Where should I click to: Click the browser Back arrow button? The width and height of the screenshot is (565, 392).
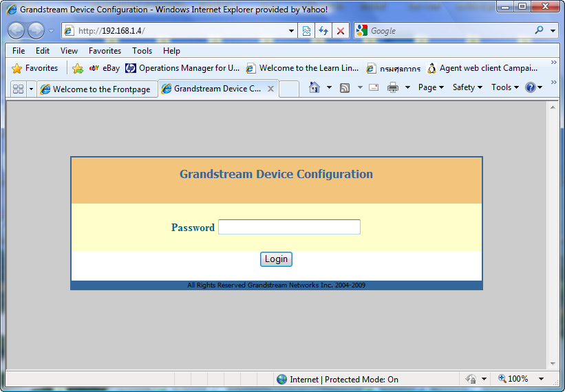coord(16,30)
